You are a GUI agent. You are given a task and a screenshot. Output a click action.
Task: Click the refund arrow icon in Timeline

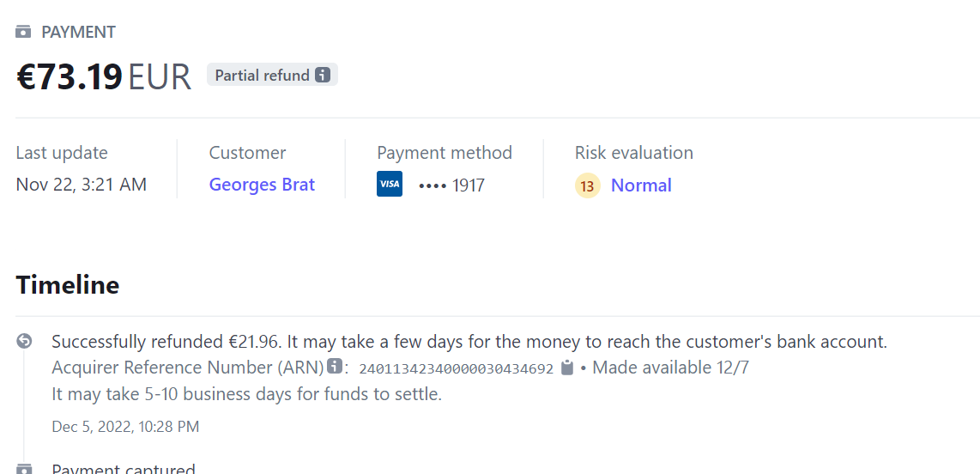tap(24, 342)
